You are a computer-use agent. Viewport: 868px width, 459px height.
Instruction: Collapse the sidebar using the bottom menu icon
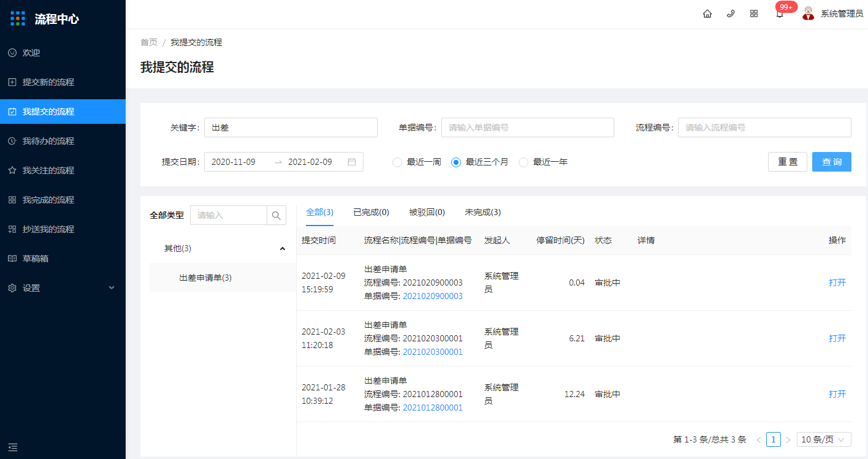(13, 447)
